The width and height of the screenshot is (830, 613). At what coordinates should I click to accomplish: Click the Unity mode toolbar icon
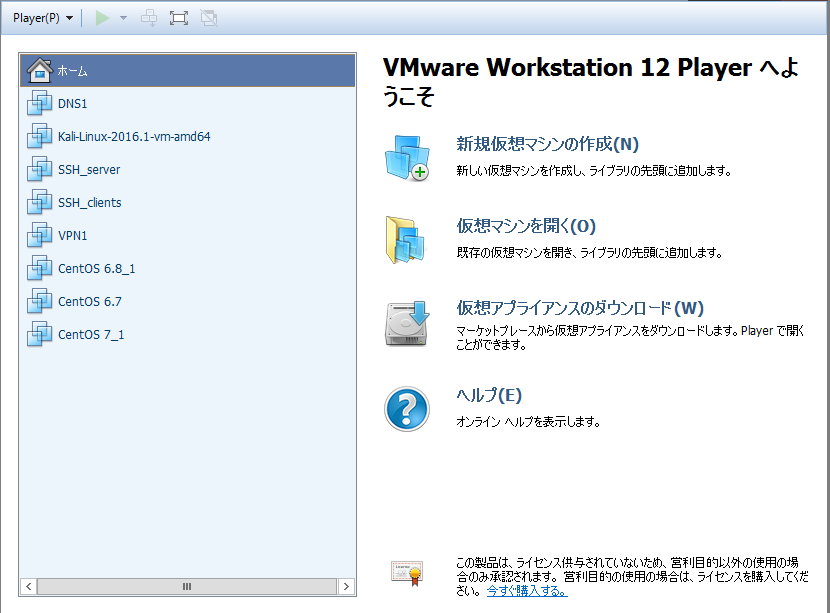point(209,18)
